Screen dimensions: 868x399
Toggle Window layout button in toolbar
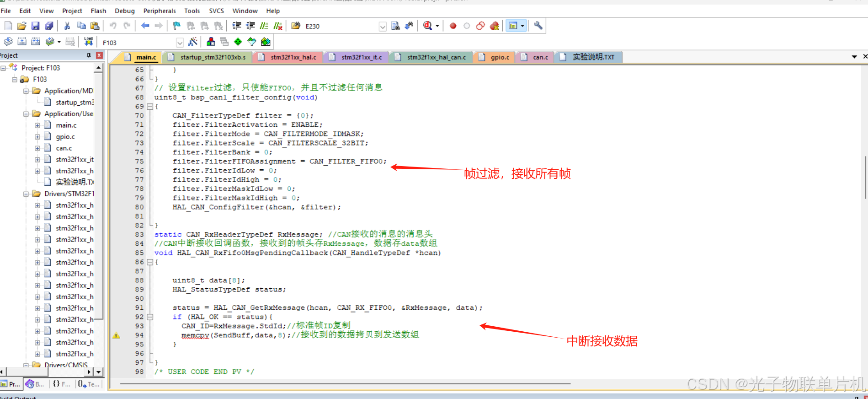click(513, 26)
